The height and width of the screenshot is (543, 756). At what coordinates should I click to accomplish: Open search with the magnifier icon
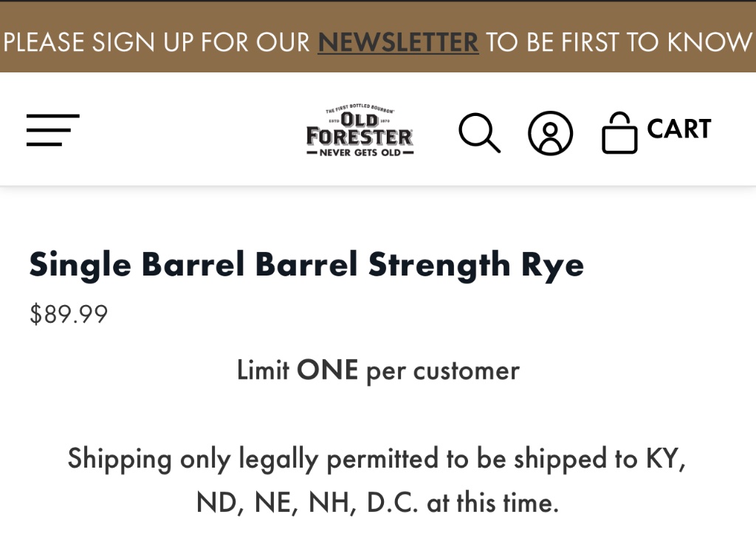(x=479, y=133)
